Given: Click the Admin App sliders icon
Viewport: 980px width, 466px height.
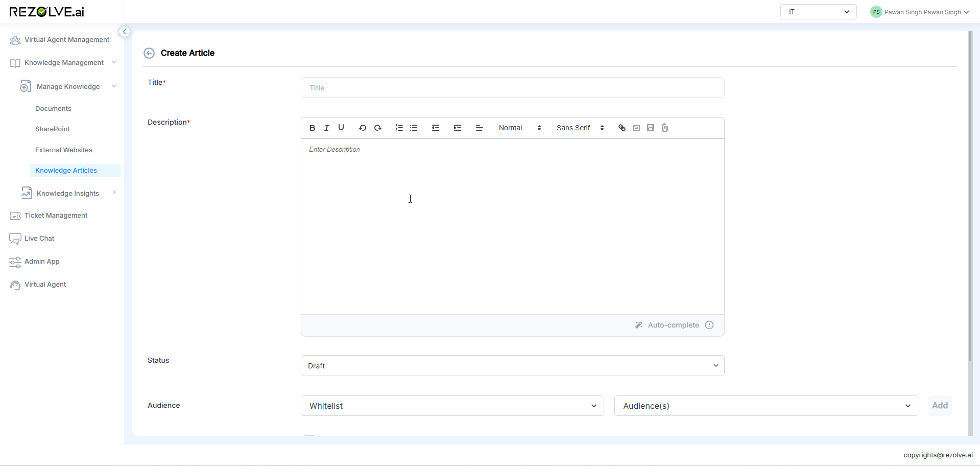Looking at the screenshot, I should point(15,262).
